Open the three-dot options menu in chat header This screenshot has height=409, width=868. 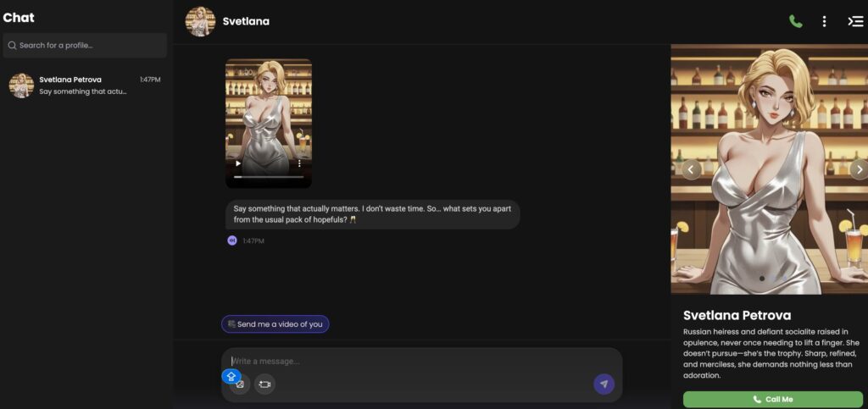coord(824,21)
